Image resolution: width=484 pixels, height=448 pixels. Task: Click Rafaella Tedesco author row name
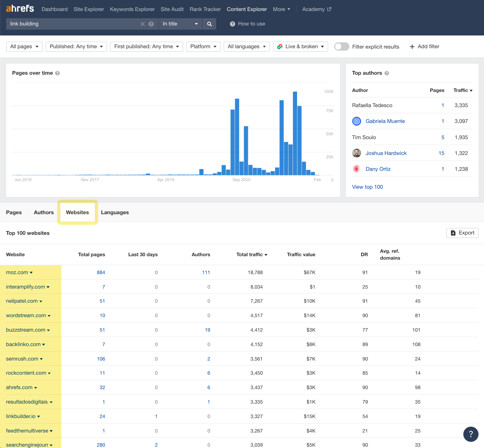[372, 105]
